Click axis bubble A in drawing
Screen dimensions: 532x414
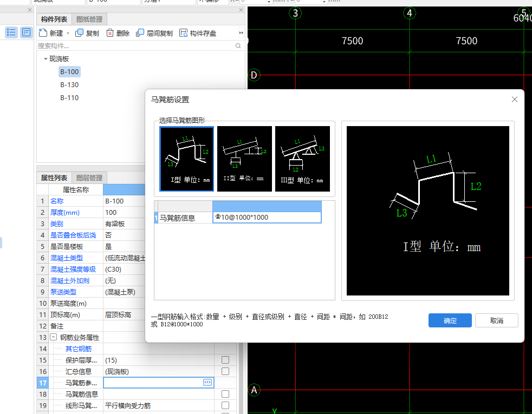point(254,390)
